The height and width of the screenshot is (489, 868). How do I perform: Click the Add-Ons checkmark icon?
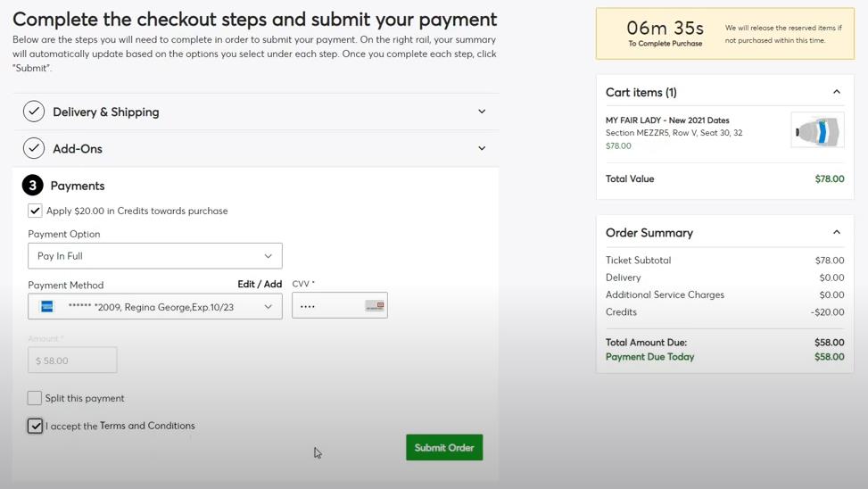(x=34, y=148)
